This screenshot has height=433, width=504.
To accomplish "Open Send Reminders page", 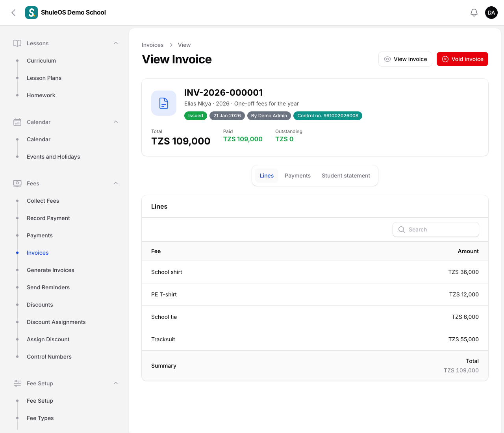I will pyautogui.click(x=48, y=287).
